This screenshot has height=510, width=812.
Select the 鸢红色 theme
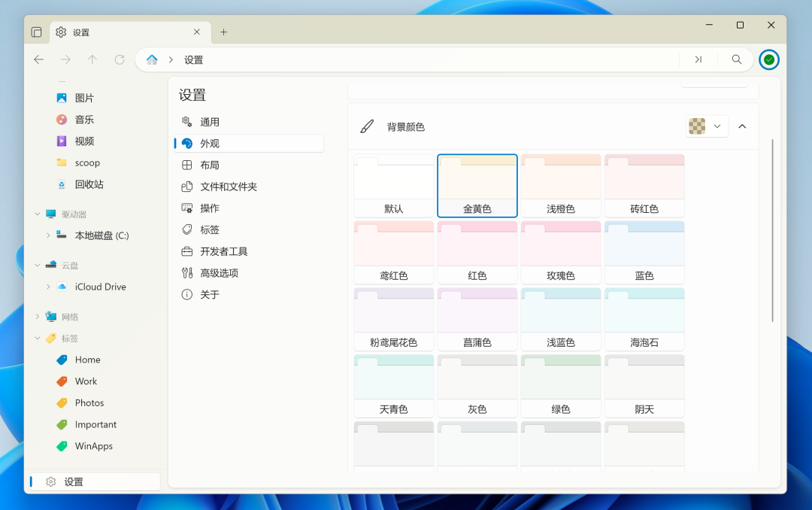(x=393, y=253)
